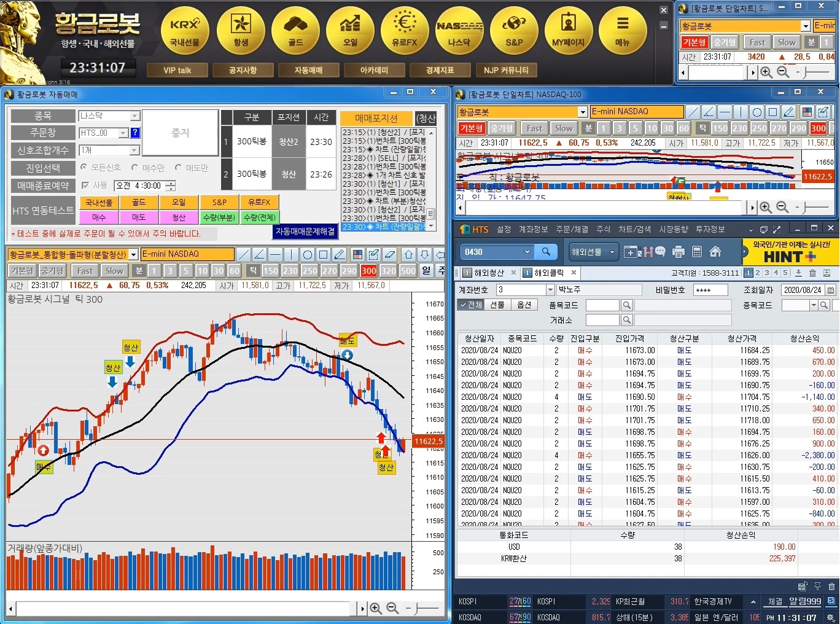Image resolution: width=840 pixels, height=624 pixels.
Task: Select the rectangle drawing tool in main chart
Action: 323,254
